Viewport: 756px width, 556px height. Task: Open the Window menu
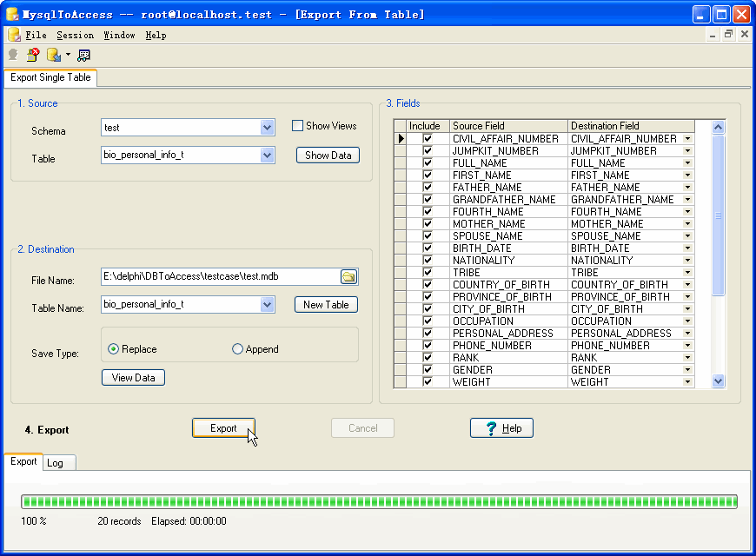[x=120, y=36]
